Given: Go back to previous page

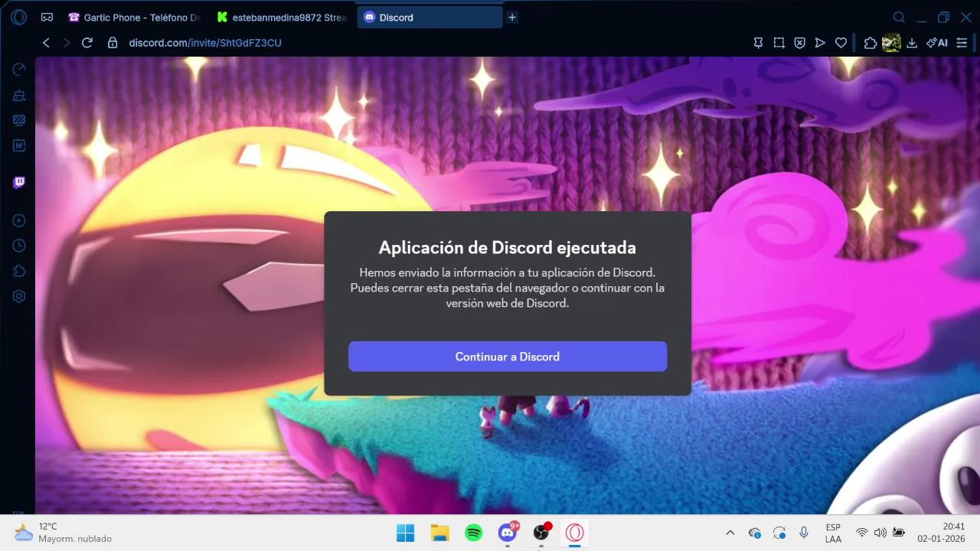Looking at the screenshot, I should point(47,43).
